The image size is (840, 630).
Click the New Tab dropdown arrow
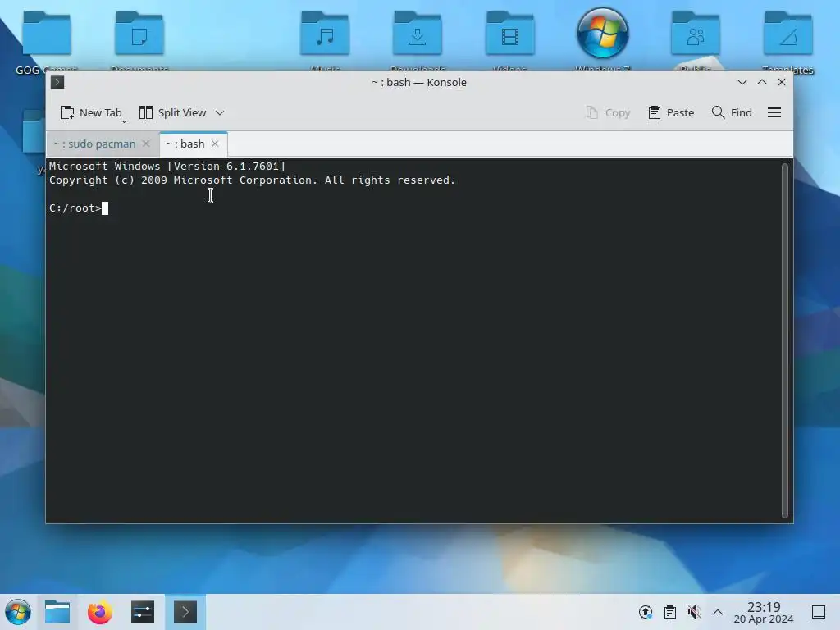(x=124, y=121)
